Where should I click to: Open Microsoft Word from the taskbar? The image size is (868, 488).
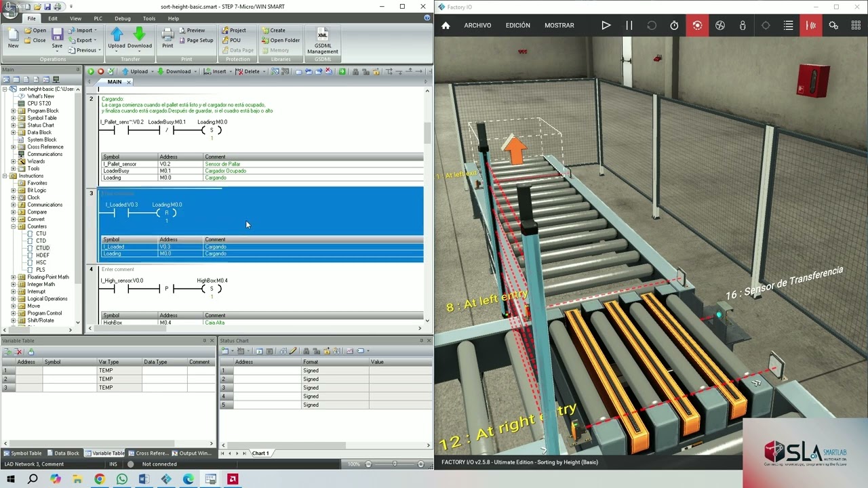coord(144,479)
